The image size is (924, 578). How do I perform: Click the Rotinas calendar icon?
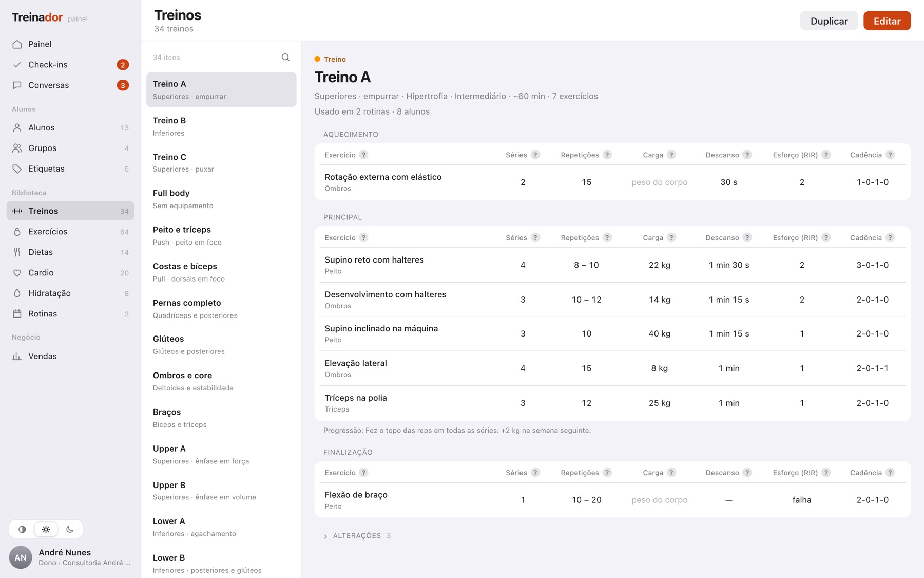point(17,314)
